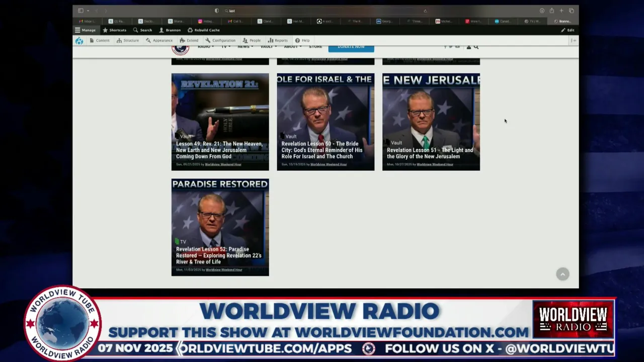Click the site logo in header

[180, 49]
